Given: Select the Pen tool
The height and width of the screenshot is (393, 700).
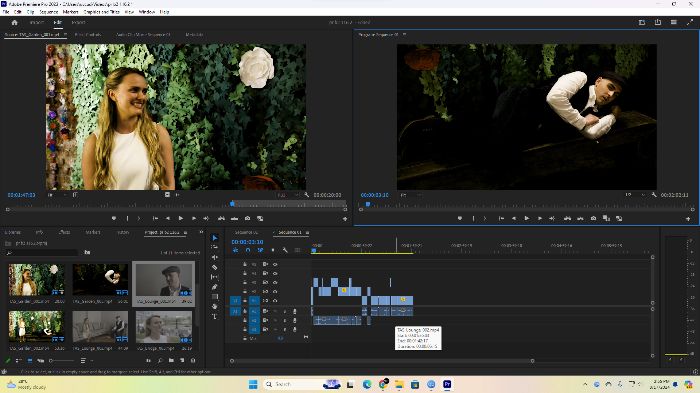Looking at the screenshot, I should 215,287.
